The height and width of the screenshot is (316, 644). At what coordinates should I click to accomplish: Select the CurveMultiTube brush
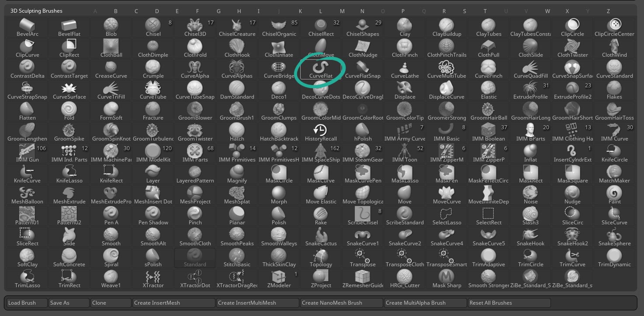click(x=447, y=69)
